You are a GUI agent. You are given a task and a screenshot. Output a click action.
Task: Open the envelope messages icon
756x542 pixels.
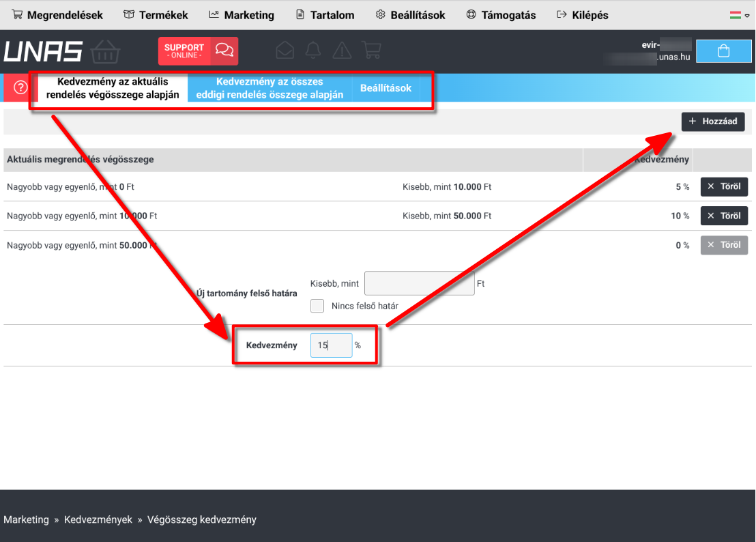click(285, 50)
